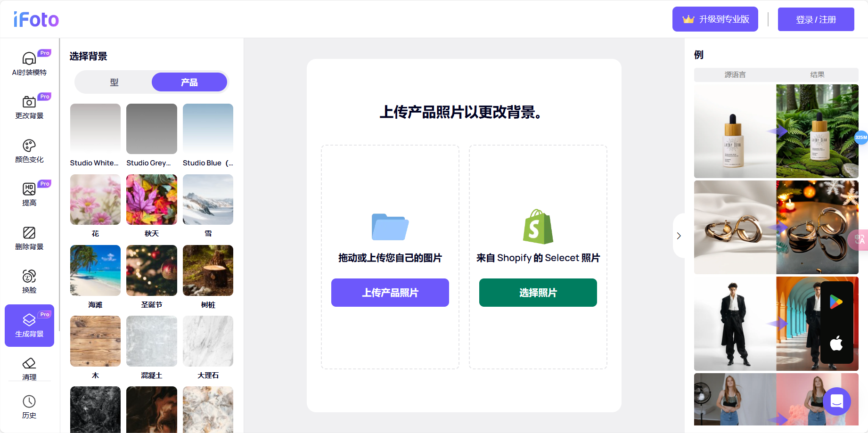The width and height of the screenshot is (868, 433).
Task: Open the AI时装模特 tool in sidebar
Action: pos(29,63)
